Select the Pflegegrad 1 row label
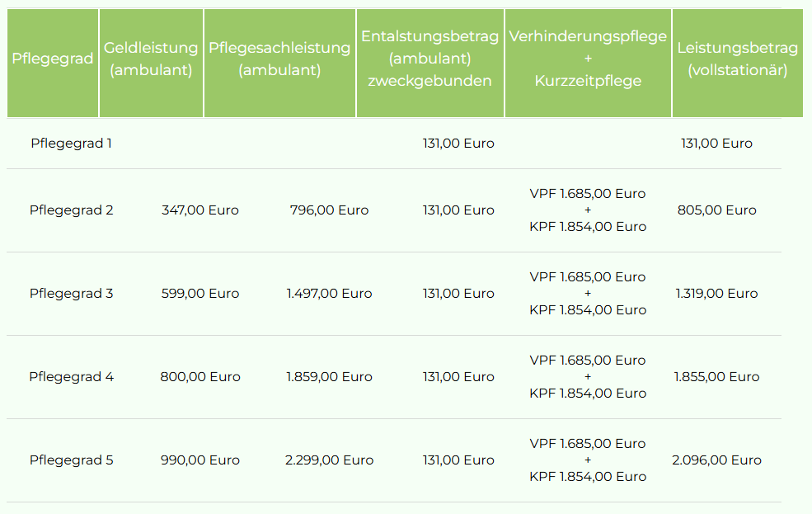Screen dimensions: 812x514 pyautogui.click(x=72, y=144)
